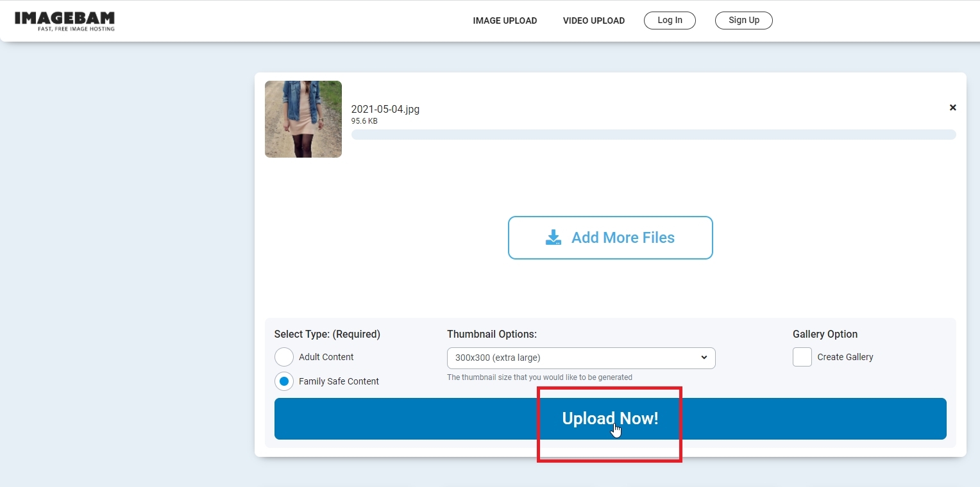Select the Family Safe Content radio button
The image size is (980, 487).
[284, 381]
